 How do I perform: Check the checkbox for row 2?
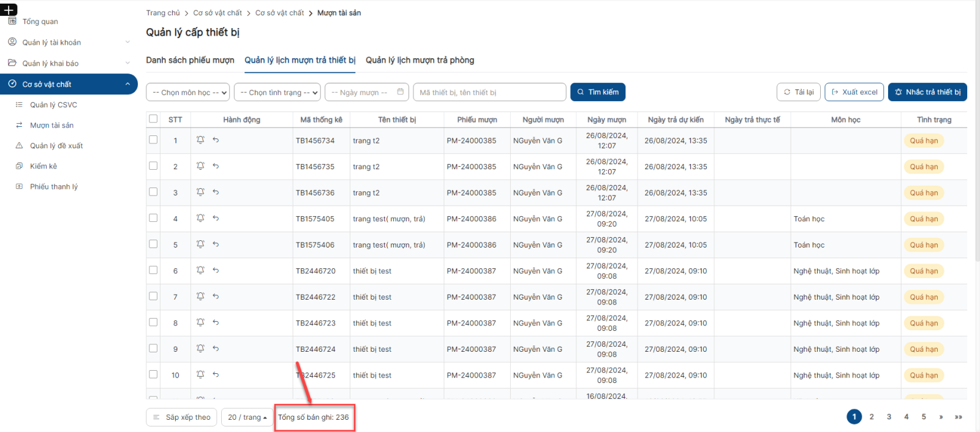153,166
